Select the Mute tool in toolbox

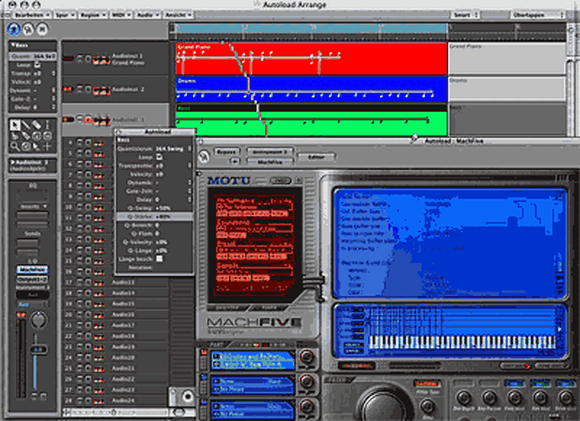[47, 136]
